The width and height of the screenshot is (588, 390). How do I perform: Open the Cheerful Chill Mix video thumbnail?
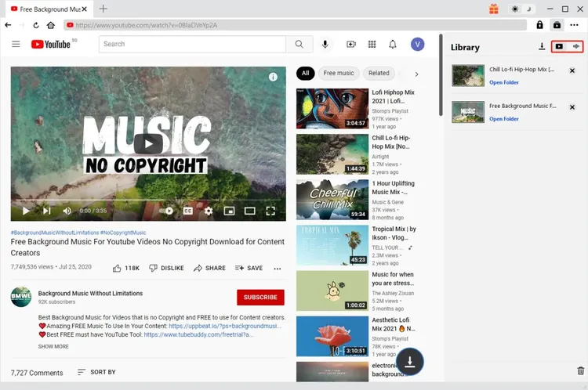[332, 199]
